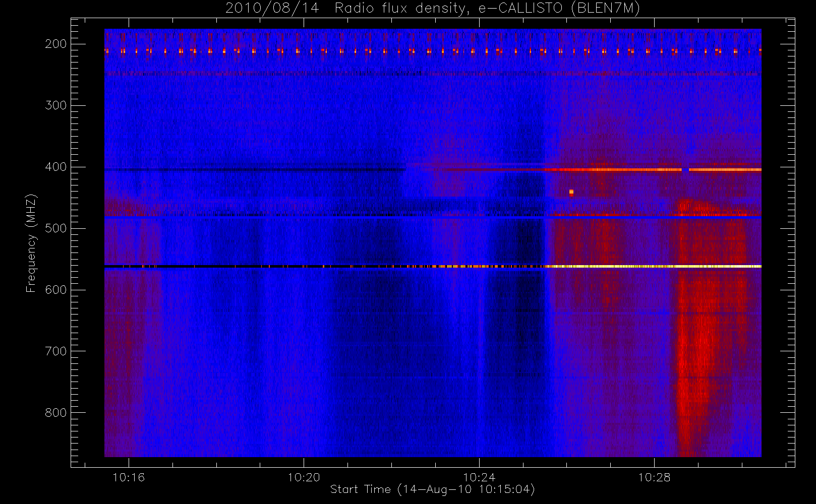This screenshot has width=816, height=504.
Task: Click the 400 frequency tick label
Action: pos(56,167)
